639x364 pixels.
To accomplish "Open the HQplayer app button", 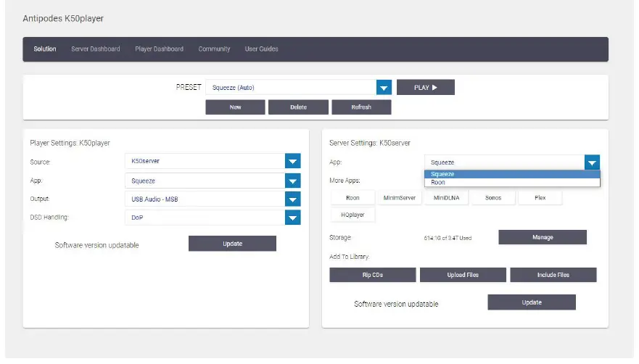I will [353, 215].
